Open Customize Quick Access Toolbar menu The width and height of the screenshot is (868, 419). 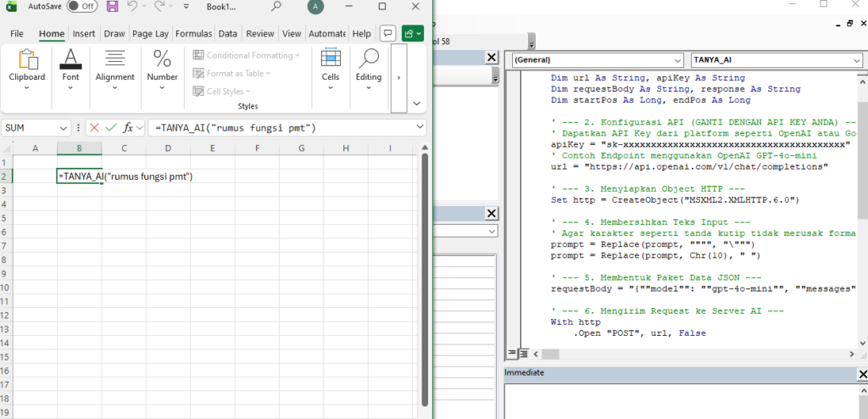186,7
